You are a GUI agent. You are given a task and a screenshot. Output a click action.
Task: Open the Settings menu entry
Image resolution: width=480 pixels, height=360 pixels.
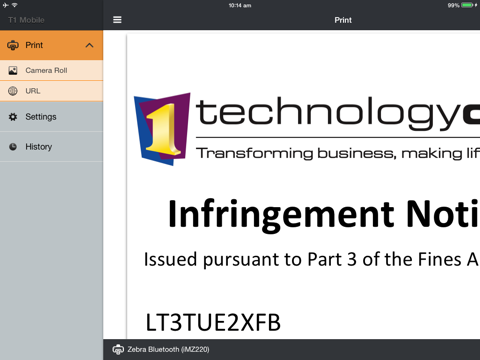pyautogui.click(x=51, y=117)
